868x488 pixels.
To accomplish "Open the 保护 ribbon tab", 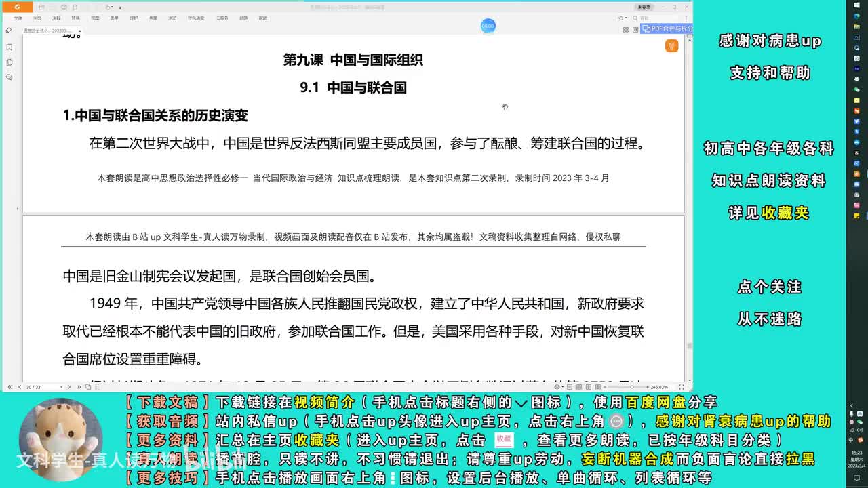I will (134, 18).
